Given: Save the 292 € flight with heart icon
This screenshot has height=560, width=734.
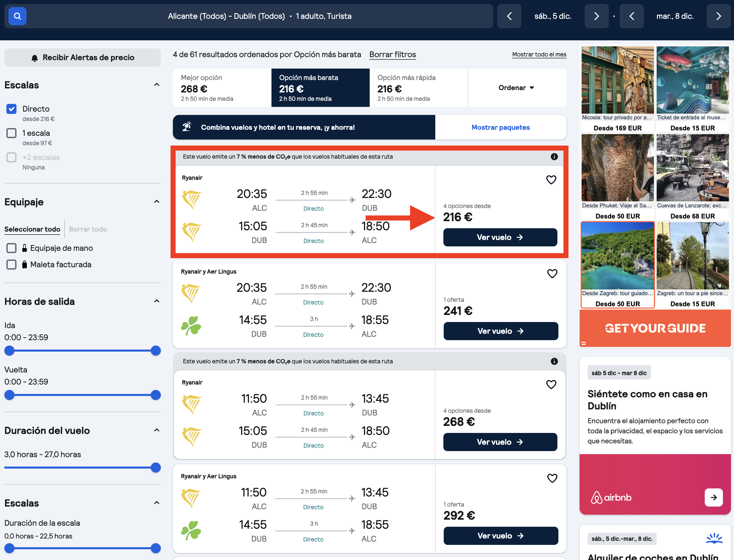Looking at the screenshot, I should (552, 478).
